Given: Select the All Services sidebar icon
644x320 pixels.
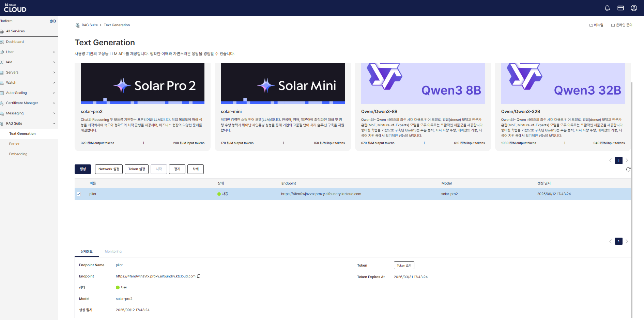Looking at the screenshot, I should (x=3, y=31).
